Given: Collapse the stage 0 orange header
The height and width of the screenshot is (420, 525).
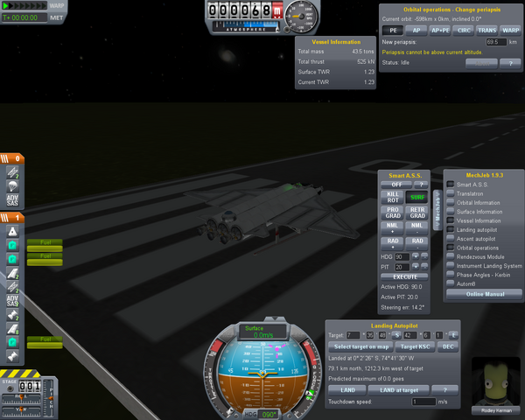Looking at the screenshot, I should coord(12,158).
